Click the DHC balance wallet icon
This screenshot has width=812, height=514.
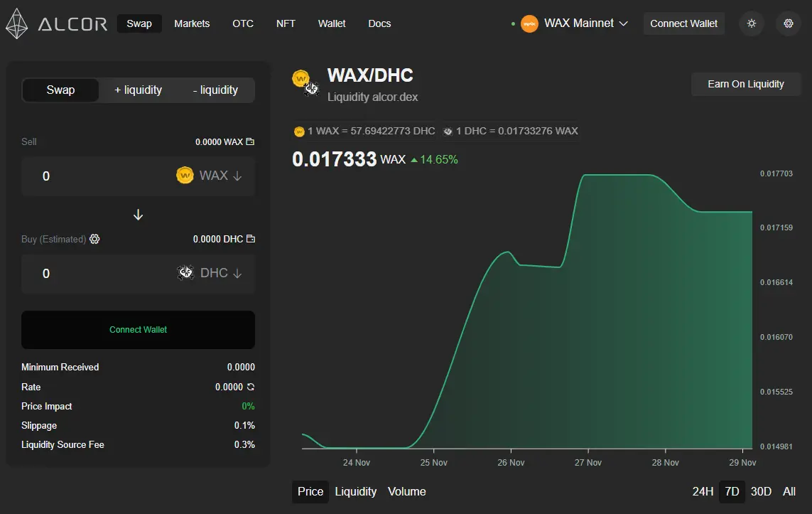pos(251,239)
